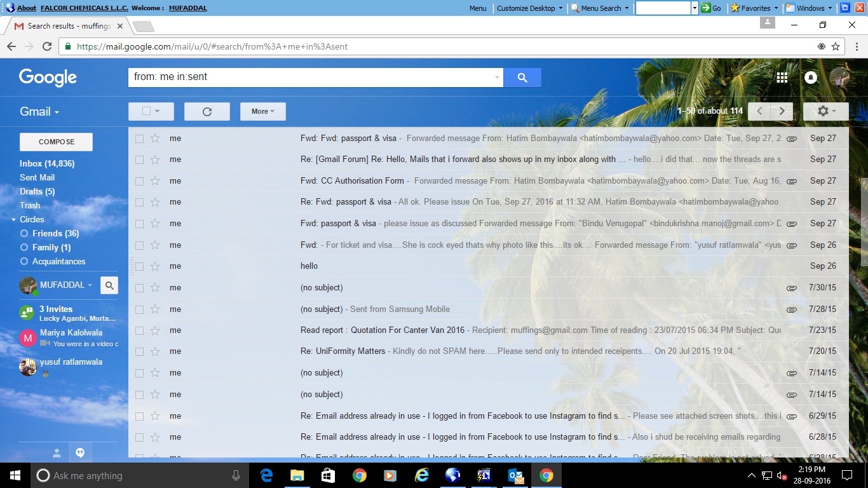The height and width of the screenshot is (488, 868).
Task: Open 'Fwd: Fwd: passport & visa' email
Action: [348, 139]
